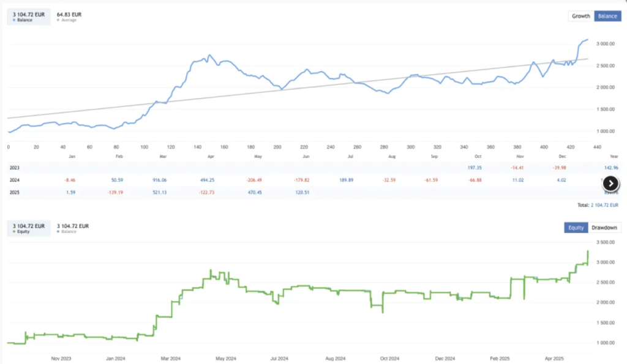Click the black next-page arrow icon
Viewport: 627px width, 364px height.
[x=610, y=183]
